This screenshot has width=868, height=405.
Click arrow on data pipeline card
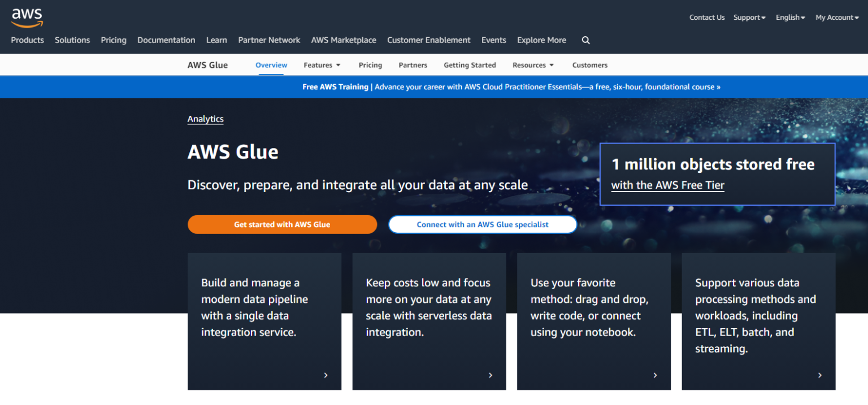click(325, 375)
